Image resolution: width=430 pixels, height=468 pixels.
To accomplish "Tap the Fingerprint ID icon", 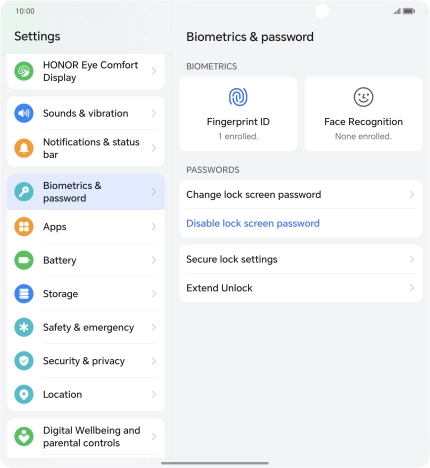I will point(238,97).
